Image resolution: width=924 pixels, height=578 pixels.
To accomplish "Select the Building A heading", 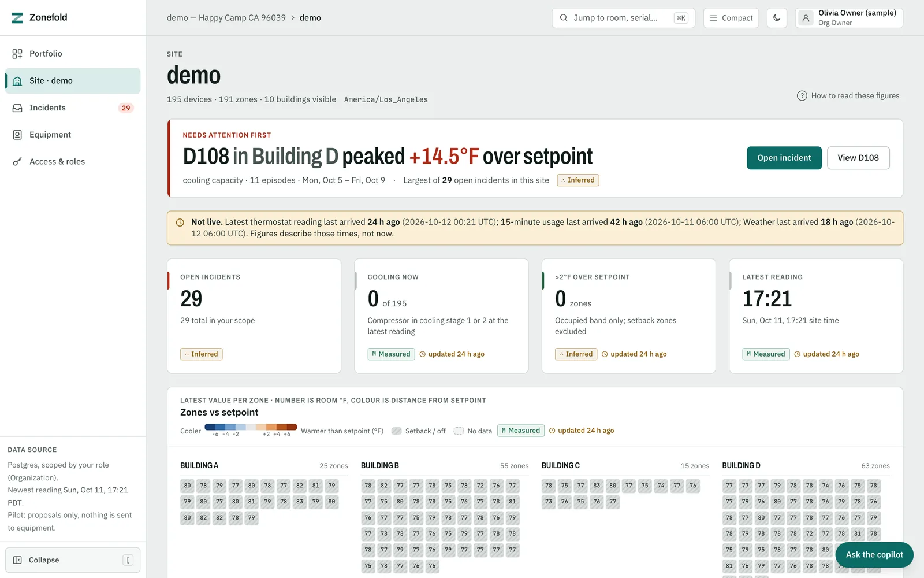I will (199, 466).
